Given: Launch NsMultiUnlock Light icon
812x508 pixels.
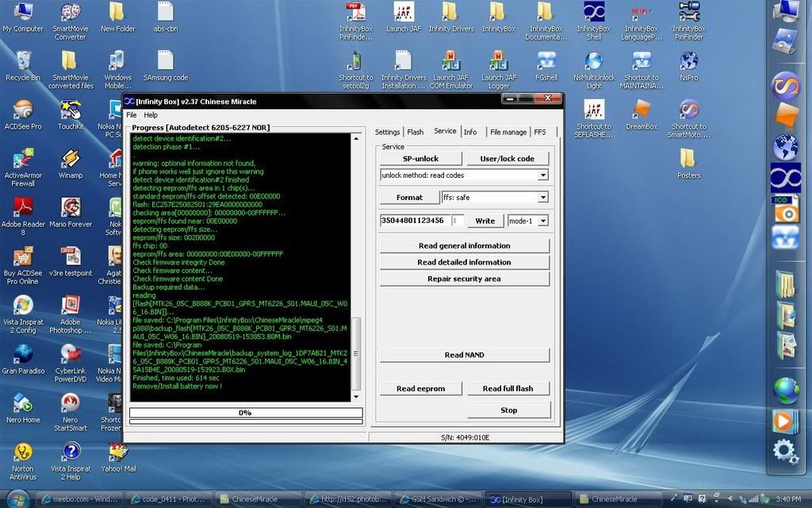Looking at the screenshot, I should point(594,70).
